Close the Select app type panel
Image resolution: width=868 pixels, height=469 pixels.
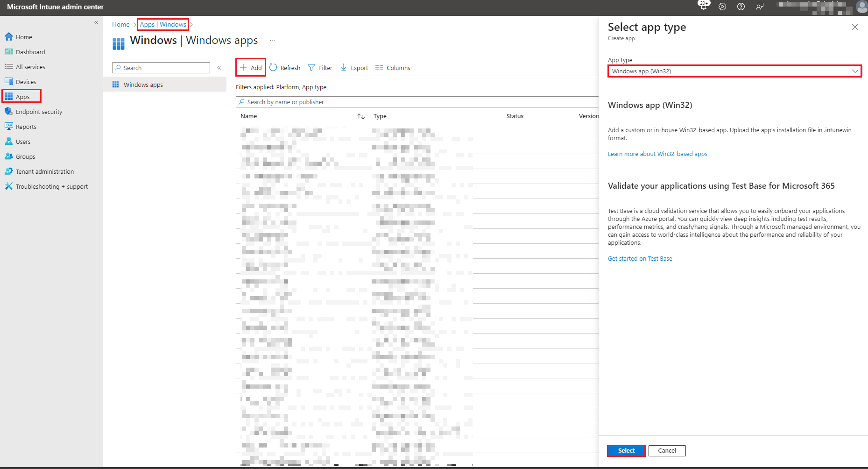pos(855,27)
